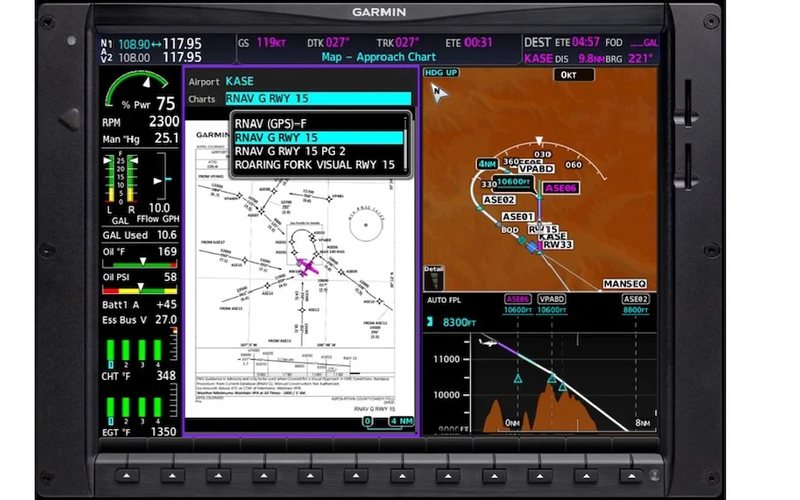Image resolution: width=800 pixels, height=500 pixels.
Task: Click the 8300FT selected altitude readout
Action: 459,322
